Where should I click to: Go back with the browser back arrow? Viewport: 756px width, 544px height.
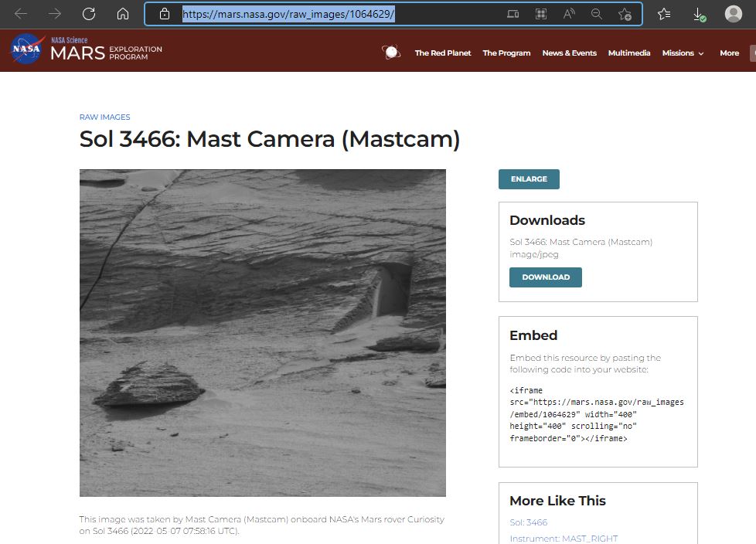[21, 13]
